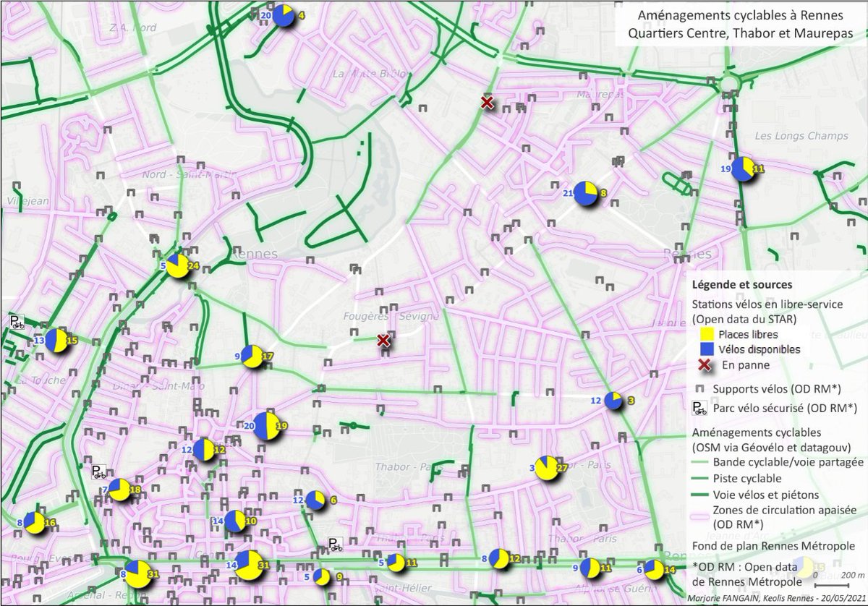
Task: Click the station pie labeled 7 and 18
Action: 119,490
